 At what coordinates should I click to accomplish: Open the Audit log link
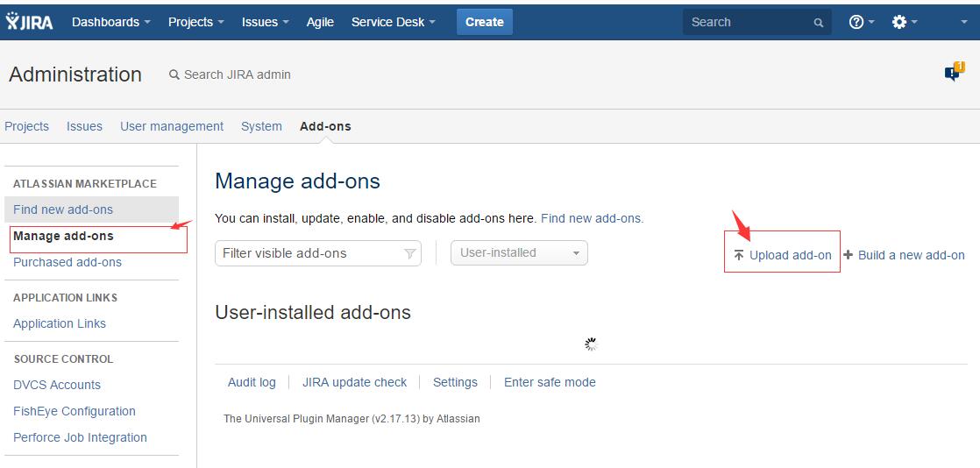(252, 382)
